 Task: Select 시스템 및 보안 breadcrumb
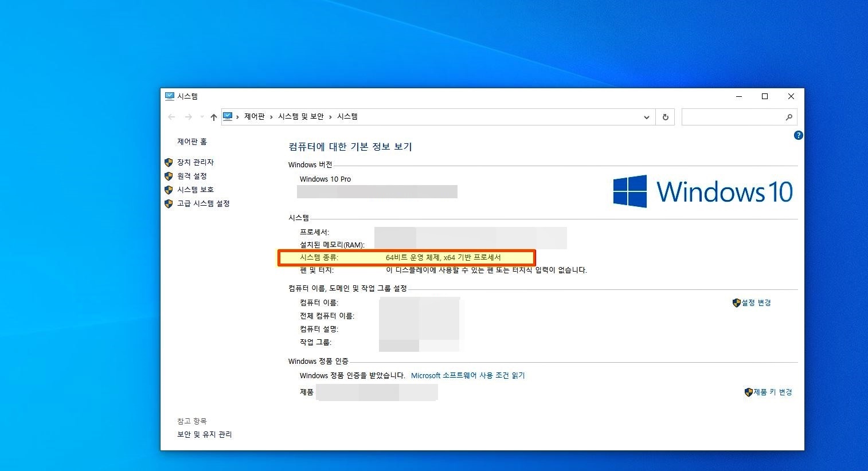301,116
